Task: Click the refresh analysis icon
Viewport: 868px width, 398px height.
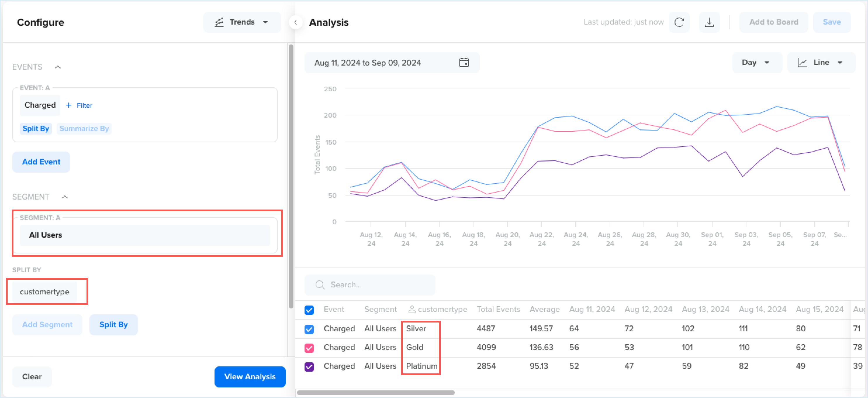Action: click(679, 22)
